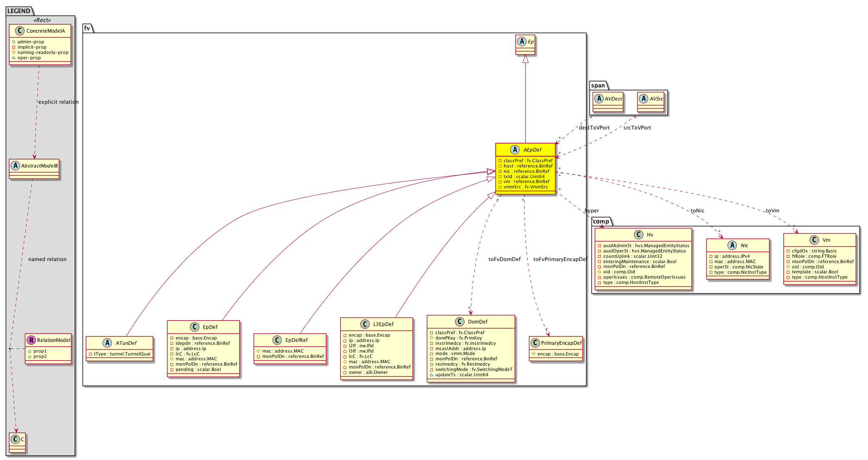
Task: Click the L3EpDef class C icon
Action: [x=365, y=324]
